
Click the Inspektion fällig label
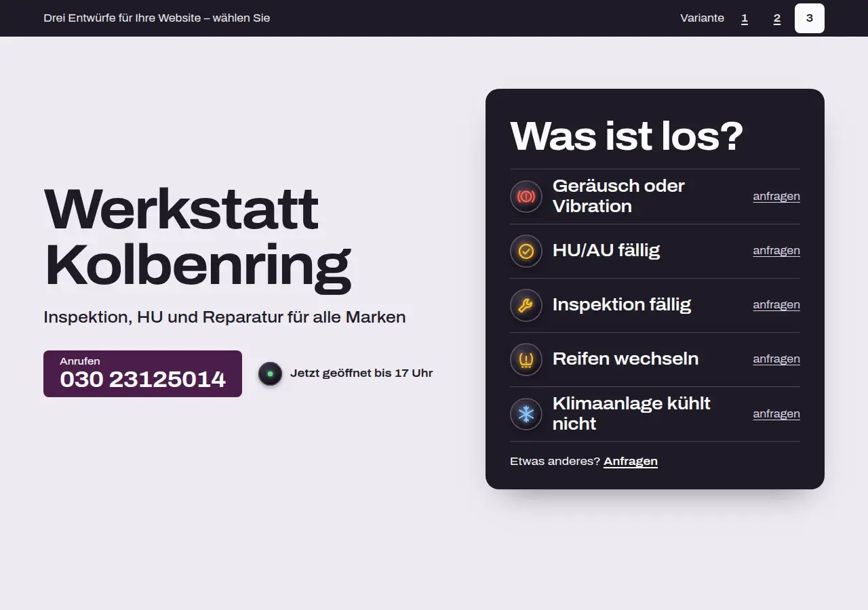[622, 305]
